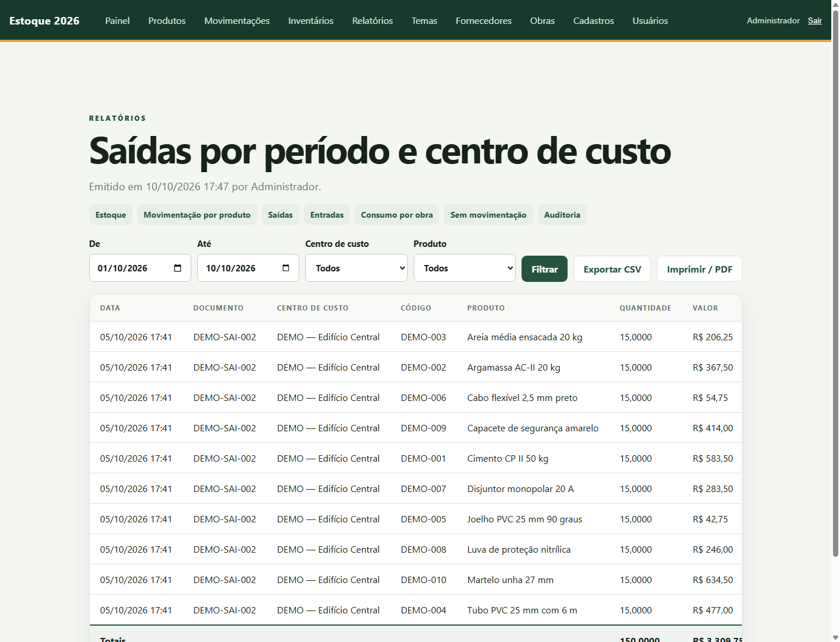Show the Sem movimentação report
840x642 pixels.
488,215
